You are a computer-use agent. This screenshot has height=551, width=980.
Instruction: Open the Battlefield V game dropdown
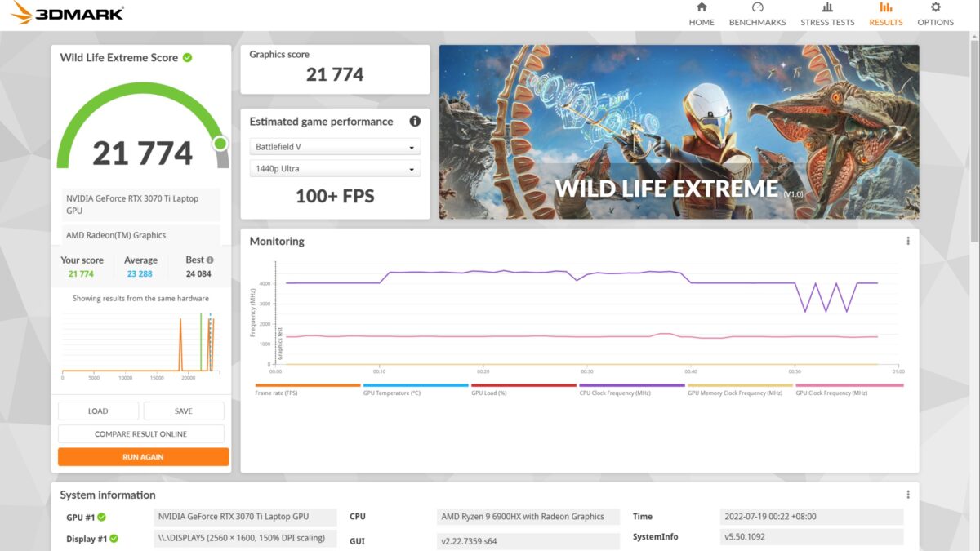tap(335, 147)
